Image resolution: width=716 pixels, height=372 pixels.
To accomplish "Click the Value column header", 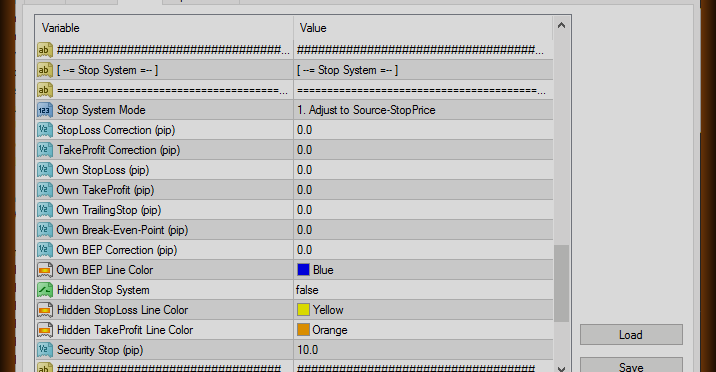I will tap(423, 28).
